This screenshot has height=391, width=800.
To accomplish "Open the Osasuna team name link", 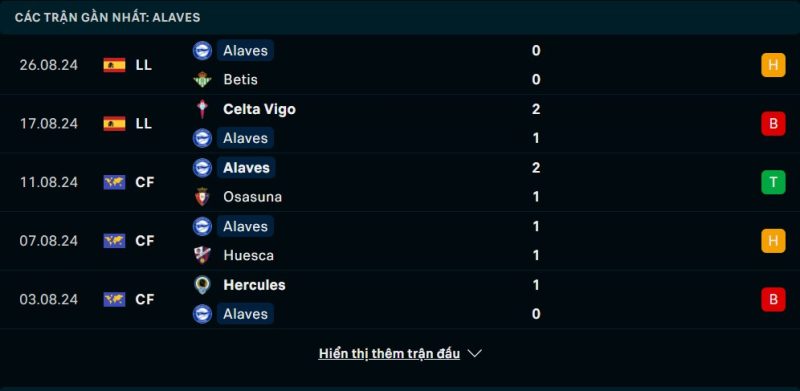I will (x=253, y=197).
